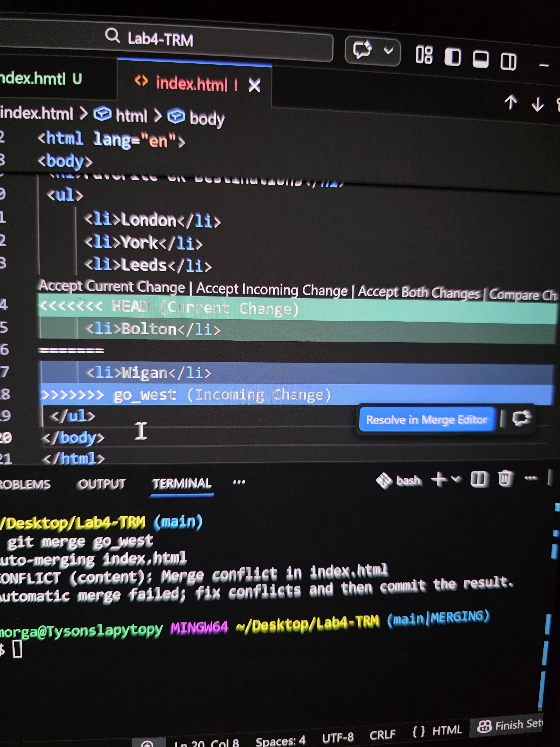Open the panel overflow ellipsis menu
Viewport: 560px width, 747px height.
[239, 482]
